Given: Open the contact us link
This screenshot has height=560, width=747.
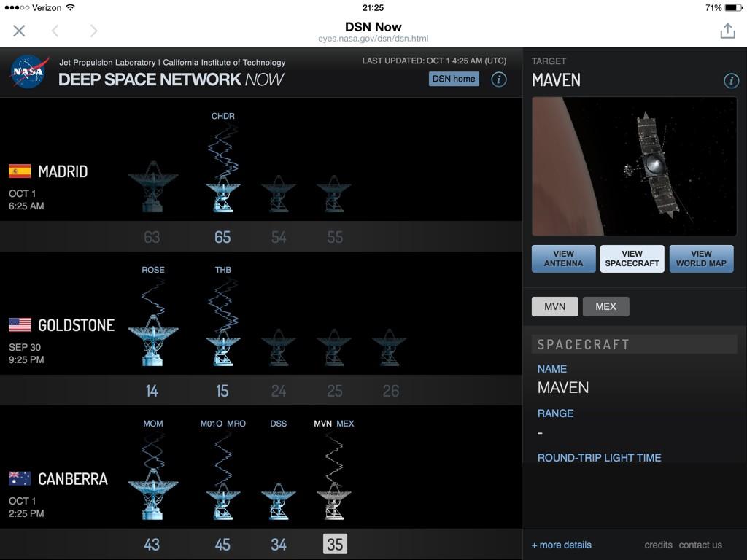Looking at the screenshot, I should coord(700,545).
